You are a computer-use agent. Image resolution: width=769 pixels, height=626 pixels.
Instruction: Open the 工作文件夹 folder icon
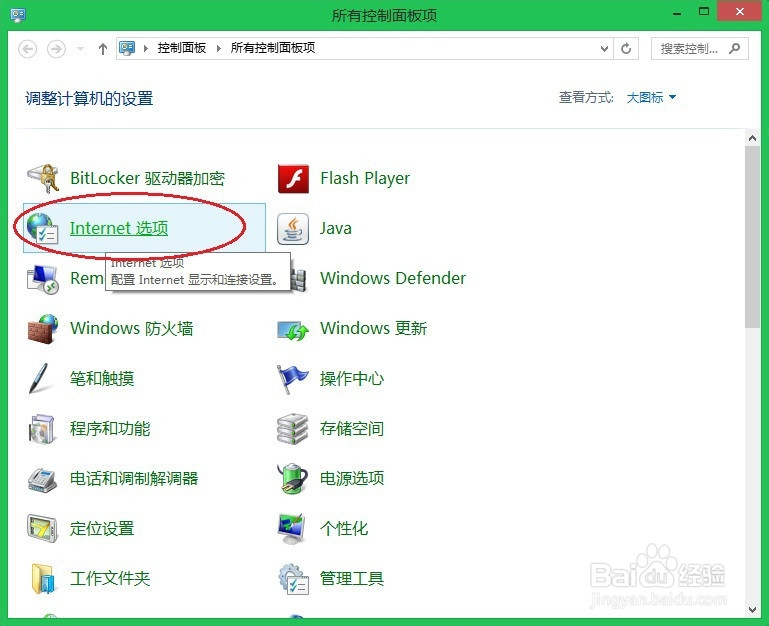tap(43, 579)
